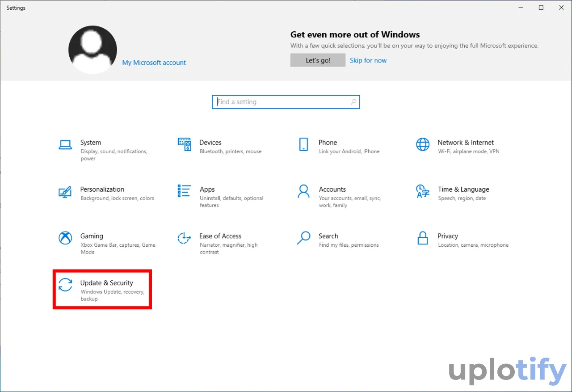Click 'Windows Update, recovery, backup' description

[113, 295]
